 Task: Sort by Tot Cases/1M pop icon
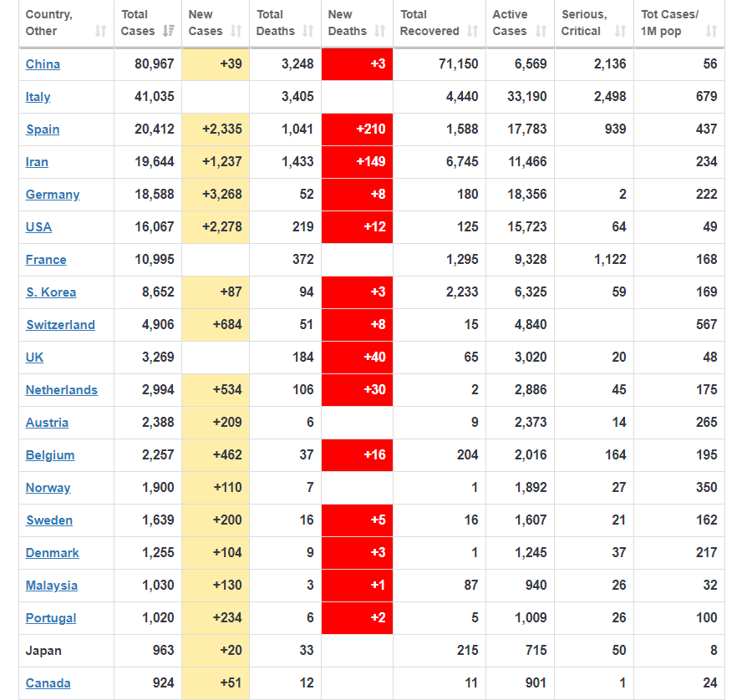pos(712,32)
